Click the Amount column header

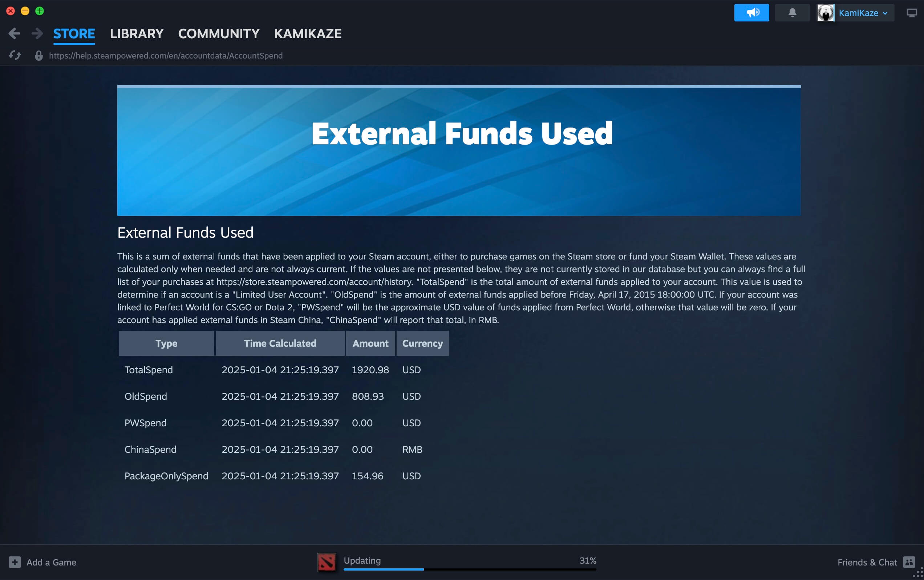click(x=370, y=343)
